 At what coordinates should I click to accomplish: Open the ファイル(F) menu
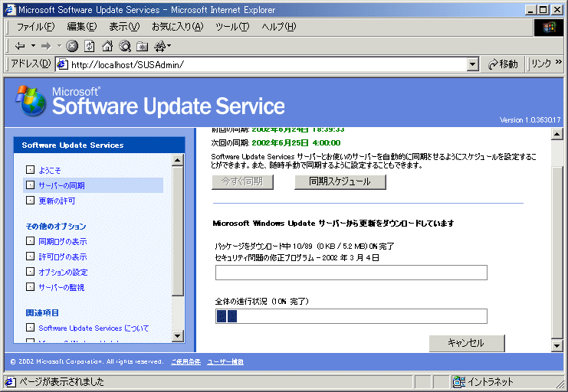pos(35,27)
